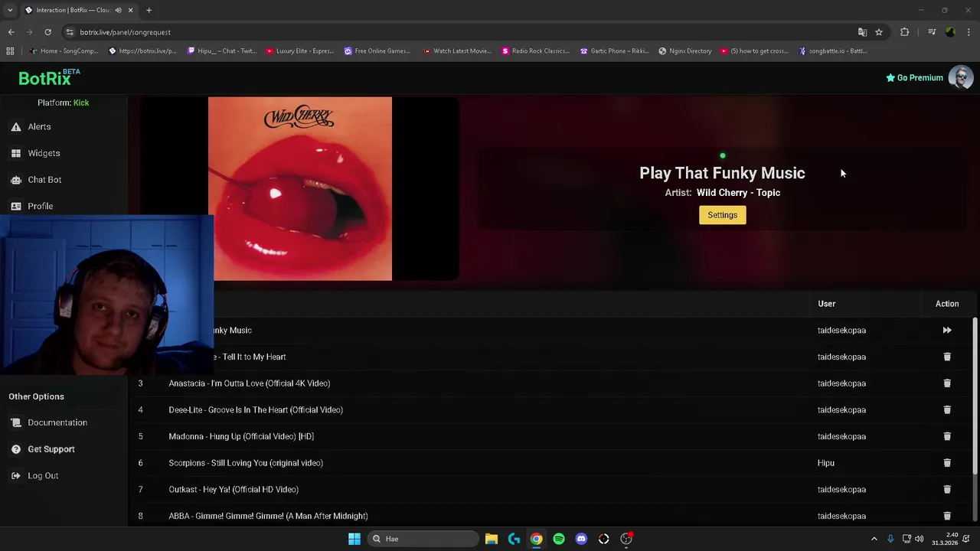Open File Explorer from the taskbar

(492, 539)
